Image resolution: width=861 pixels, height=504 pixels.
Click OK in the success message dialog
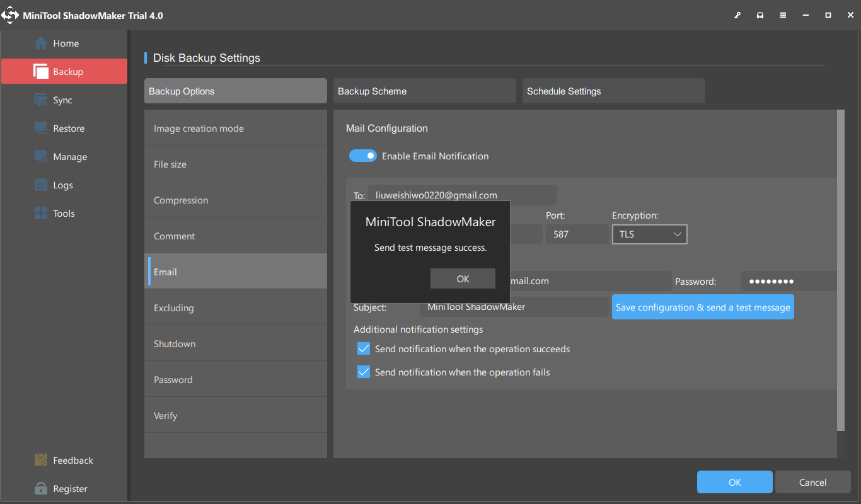[x=463, y=278]
